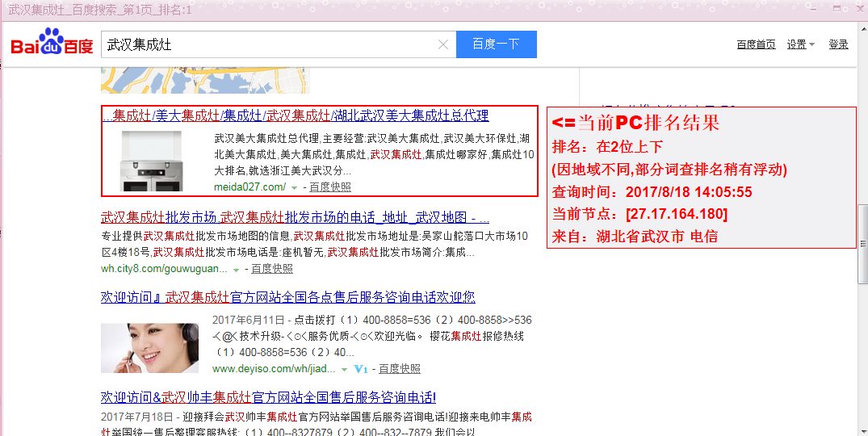Click the 百度一下 search button

coord(496,44)
